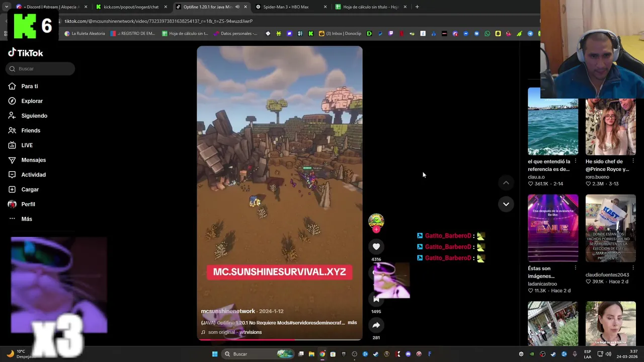This screenshot has width=644, height=362.
Task: Open File Explorer from the taskbar
Action: coord(311,354)
